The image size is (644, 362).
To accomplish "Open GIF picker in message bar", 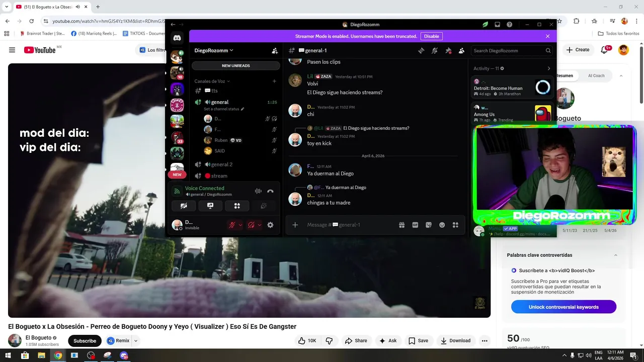I will pyautogui.click(x=415, y=225).
